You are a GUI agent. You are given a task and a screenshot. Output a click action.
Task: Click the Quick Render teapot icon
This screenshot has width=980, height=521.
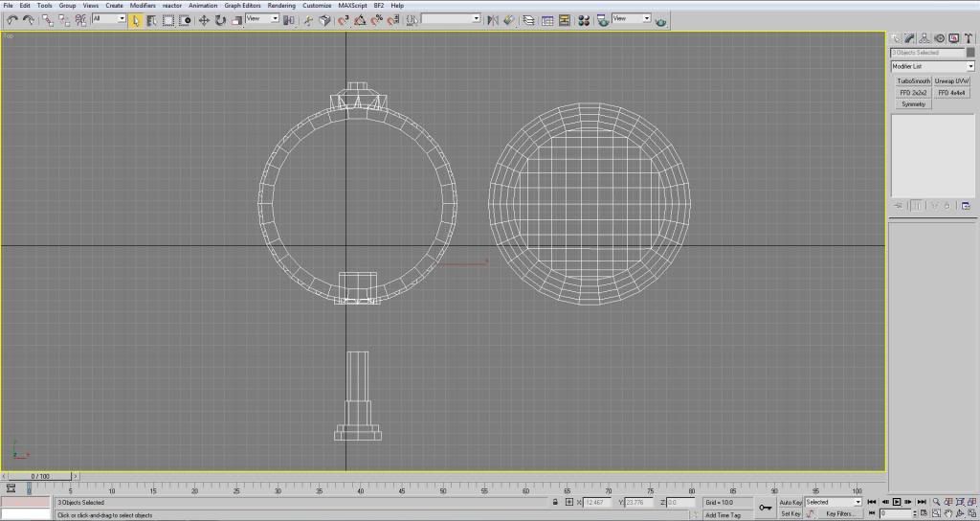coord(661,20)
